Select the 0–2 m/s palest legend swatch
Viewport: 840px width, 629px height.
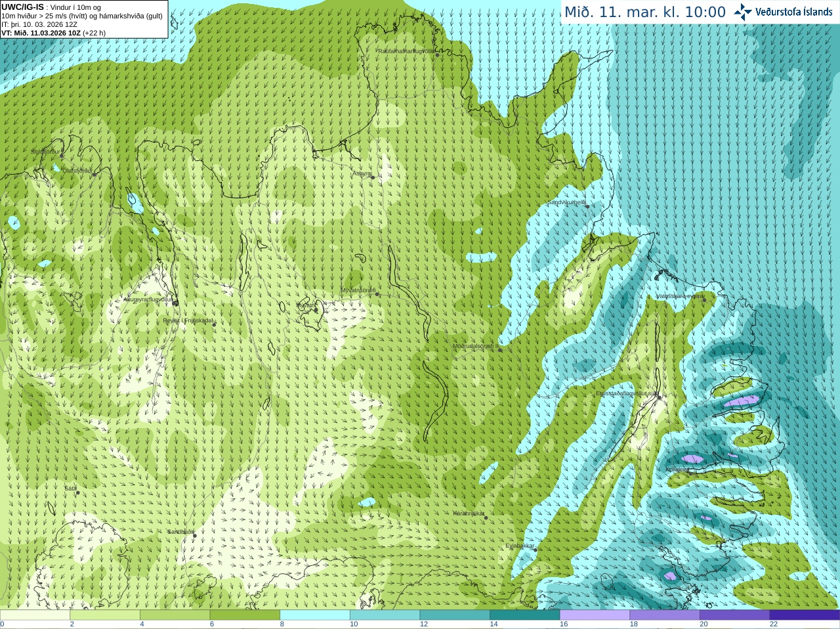[x=35, y=615]
